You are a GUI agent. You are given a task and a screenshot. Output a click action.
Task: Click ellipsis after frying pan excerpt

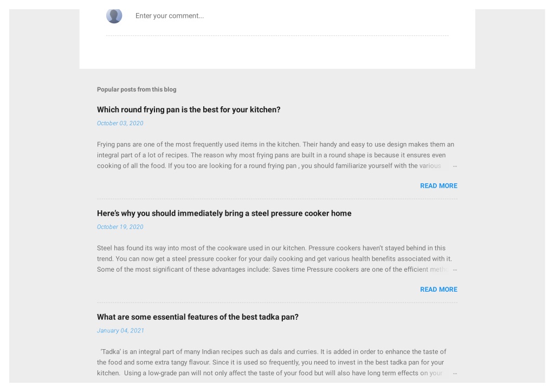pyautogui.click(x=455, y=166)
